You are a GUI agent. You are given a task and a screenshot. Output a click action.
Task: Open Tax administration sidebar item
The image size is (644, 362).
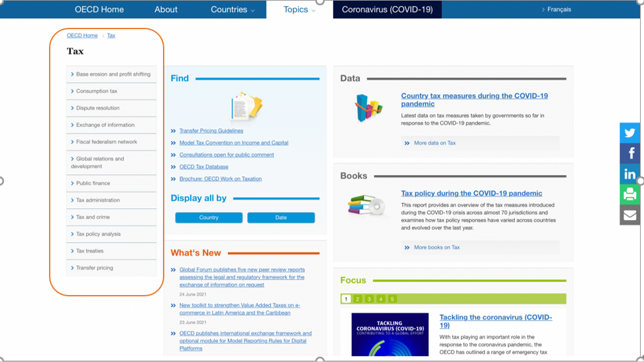pos(111,200)
